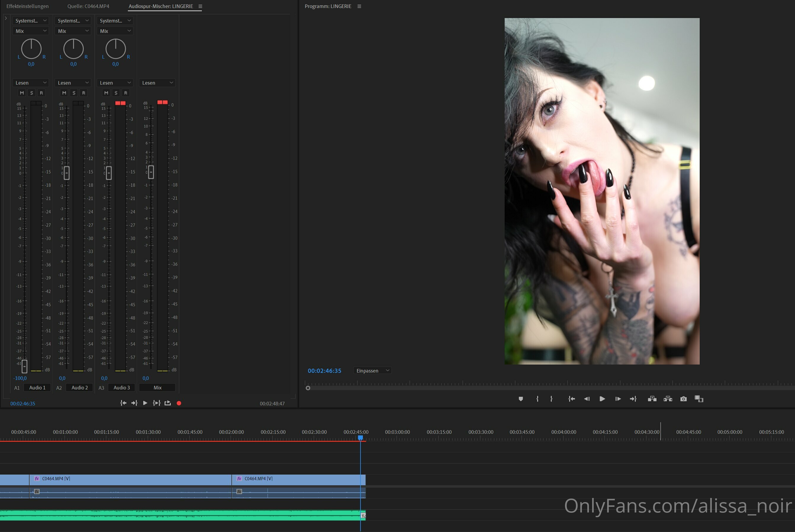The height and width of the screenshot is (532, 795).
Task: Click the Audio 3 track name field
Action: (121, 388)
